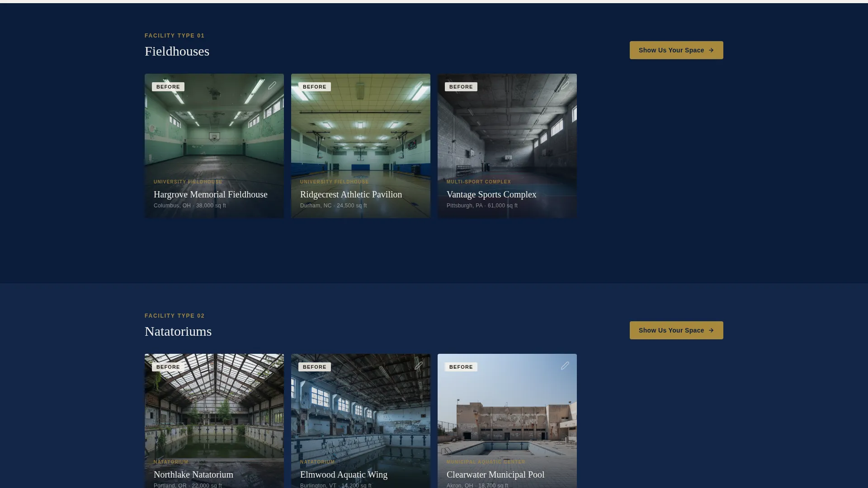Click the Columbus, OH · 38,000 sq ft text
Screen dimensions: 868x488
[x=190, y=206]
